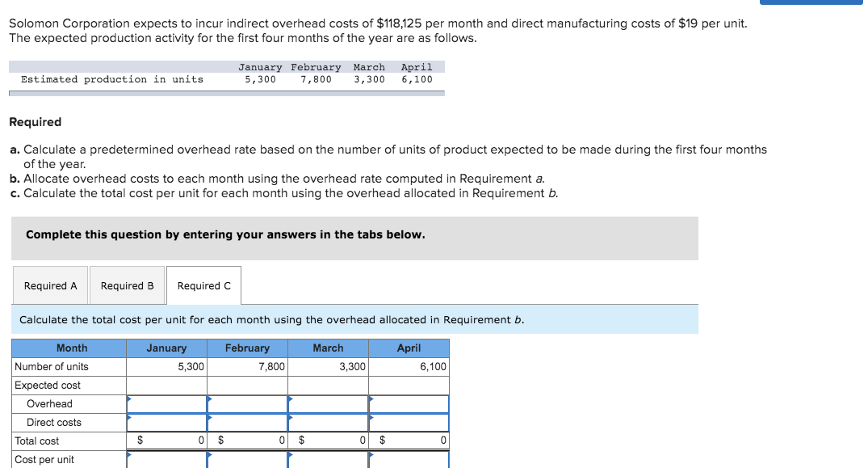Viewport: 868px width, 468px height.
Task: Click the Required heading
Action: [x=36, y=122]
